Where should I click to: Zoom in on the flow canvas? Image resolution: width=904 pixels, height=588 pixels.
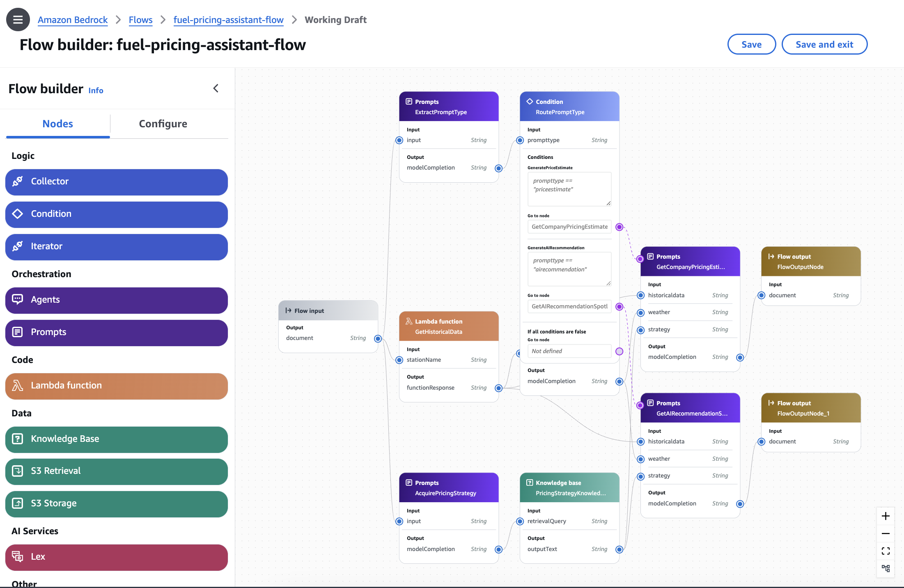point(886,516)
